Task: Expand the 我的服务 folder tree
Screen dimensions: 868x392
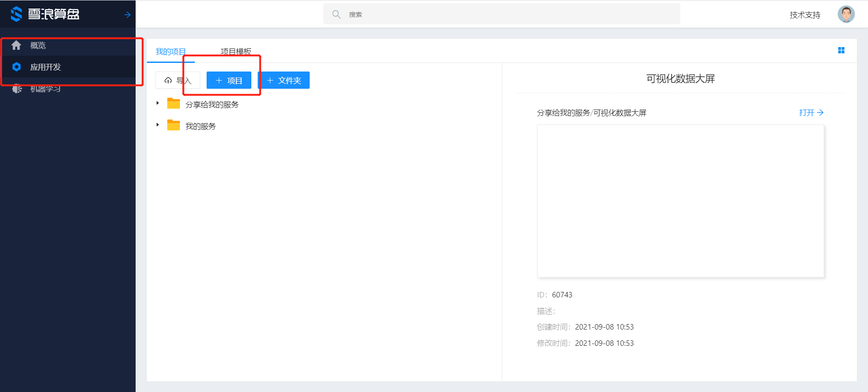Action: coord(157,125)
